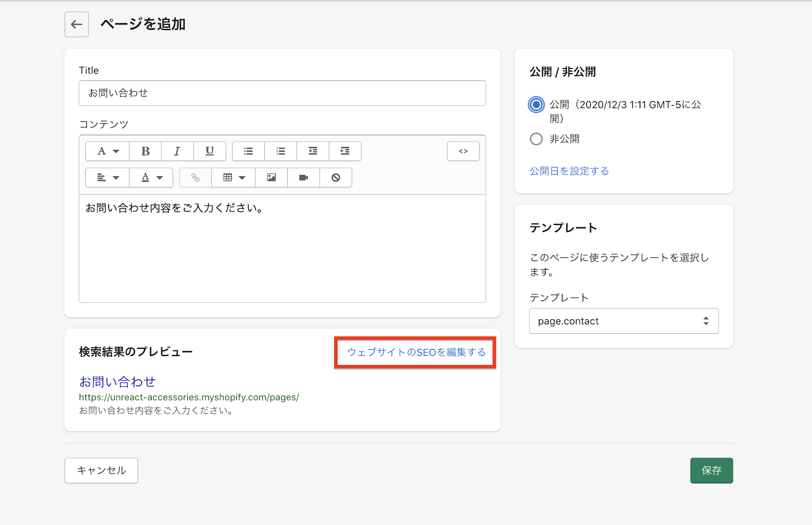Open the text color picker

pyautogui.click(x=151, y=178)
